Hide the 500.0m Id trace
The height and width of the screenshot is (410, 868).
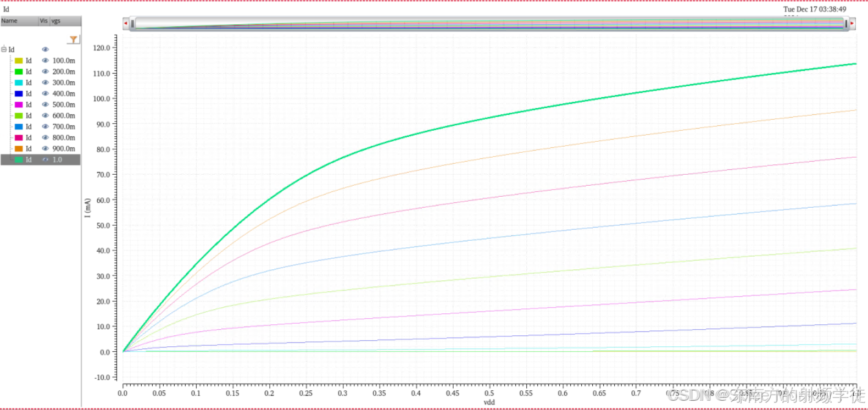point(45,104)
